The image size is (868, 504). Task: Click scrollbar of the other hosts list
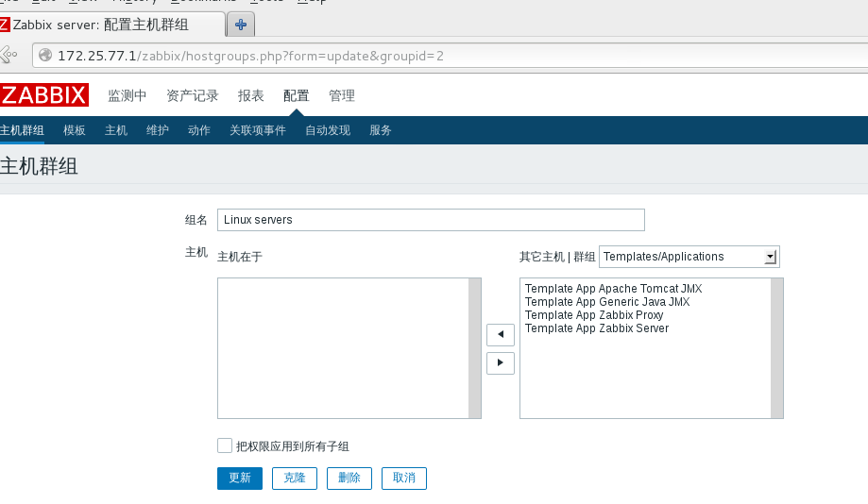point(777,348)
